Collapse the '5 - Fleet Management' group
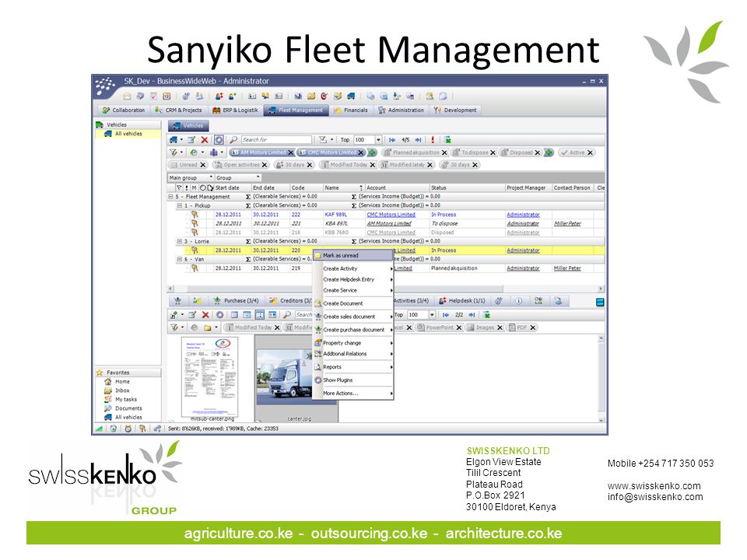 pos(170,197)
